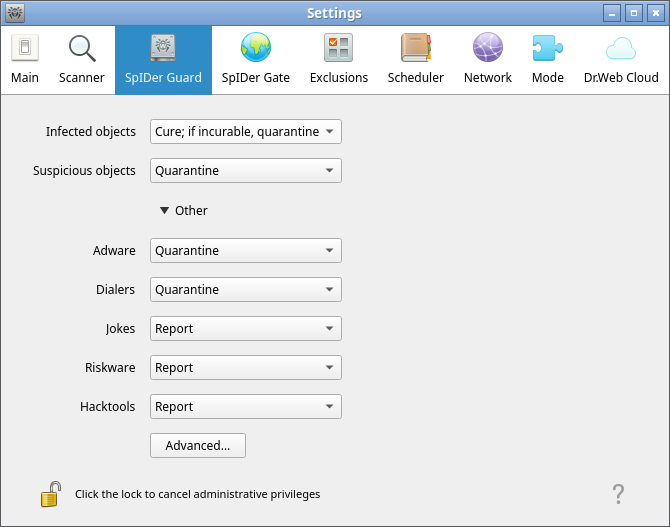Image resolution: width=670 pixels, height=527 pixels.
Task: Go to the Exclusions tab
Action: tap(338, 60)
